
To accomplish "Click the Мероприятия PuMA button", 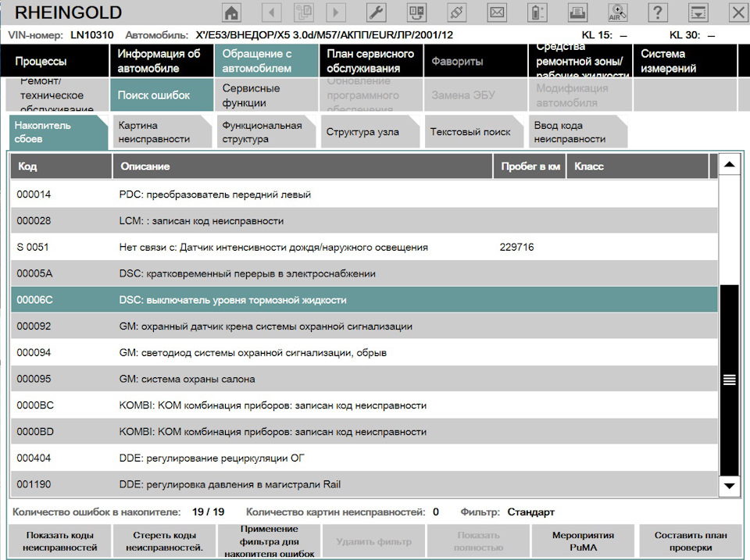I will [x=583, y=541].
